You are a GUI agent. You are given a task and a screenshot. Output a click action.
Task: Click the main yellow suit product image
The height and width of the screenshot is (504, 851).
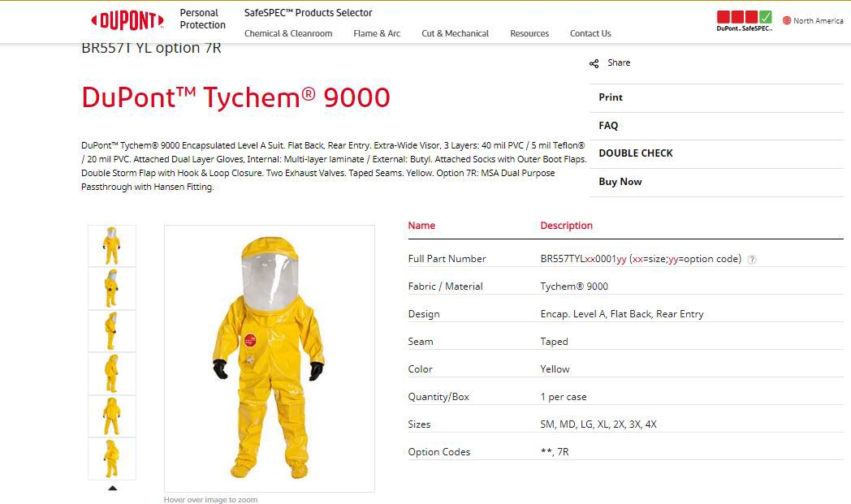click(270, 358)
